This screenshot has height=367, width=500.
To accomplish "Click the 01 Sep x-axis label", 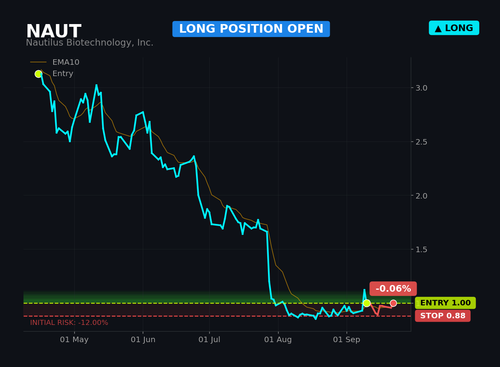I will pyautogui.click(x=347, y=340).
